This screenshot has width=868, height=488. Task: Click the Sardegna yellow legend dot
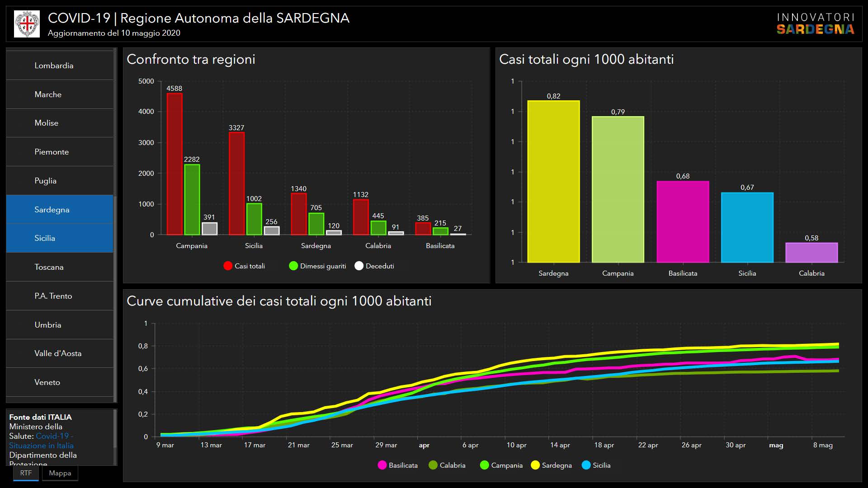point(535,465)
